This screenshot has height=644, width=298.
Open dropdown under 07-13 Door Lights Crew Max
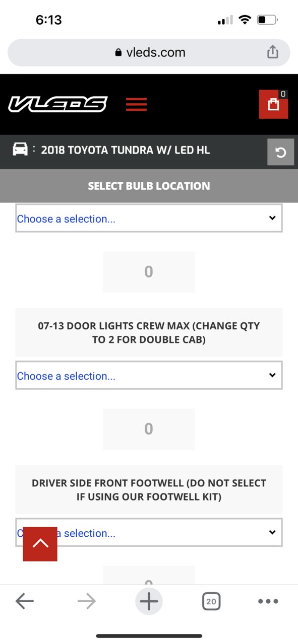pyautogui.click(x=149, y=375)
